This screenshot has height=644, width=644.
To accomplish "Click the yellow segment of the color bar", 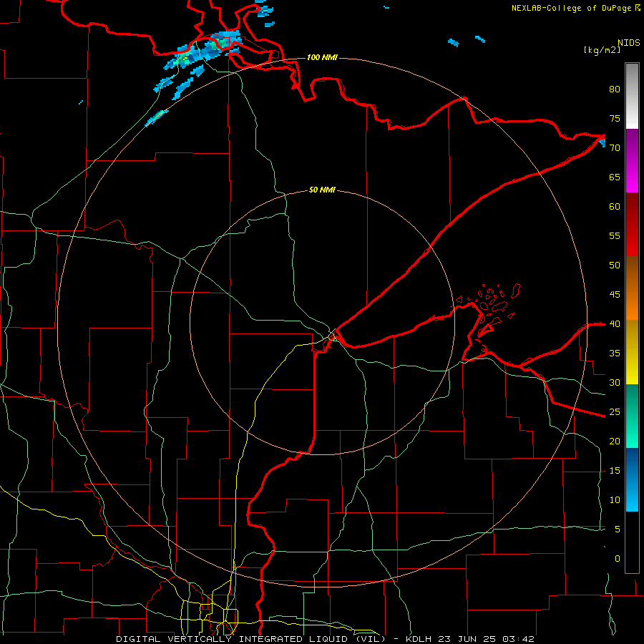I will point(632,352).
